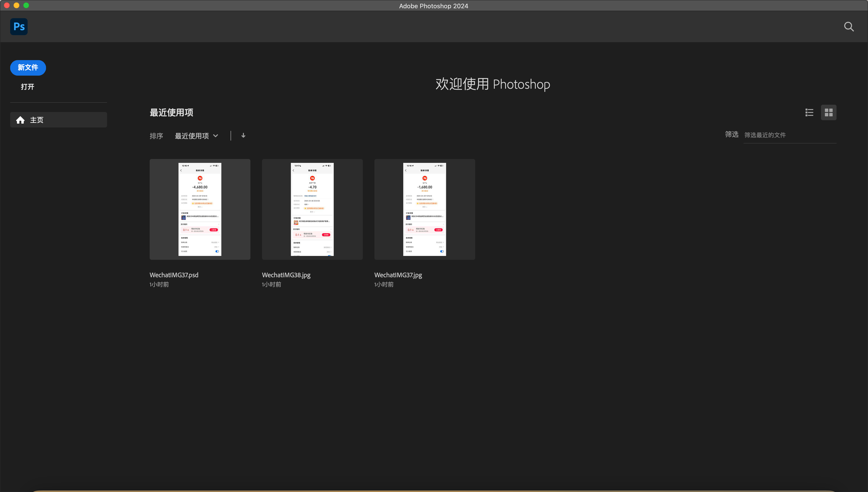
Task: Click the WechatIMG37.psd file name
Action: coord(174,275)
